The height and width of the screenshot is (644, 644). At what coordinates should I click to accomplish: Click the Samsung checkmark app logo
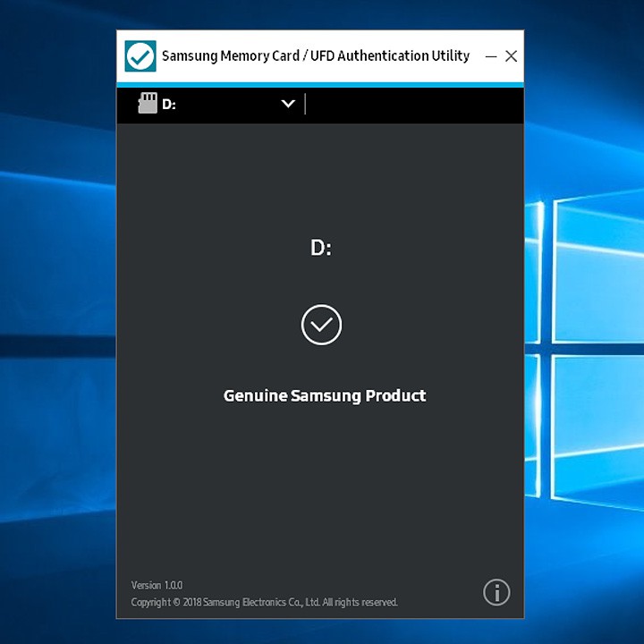click(140, 55)
